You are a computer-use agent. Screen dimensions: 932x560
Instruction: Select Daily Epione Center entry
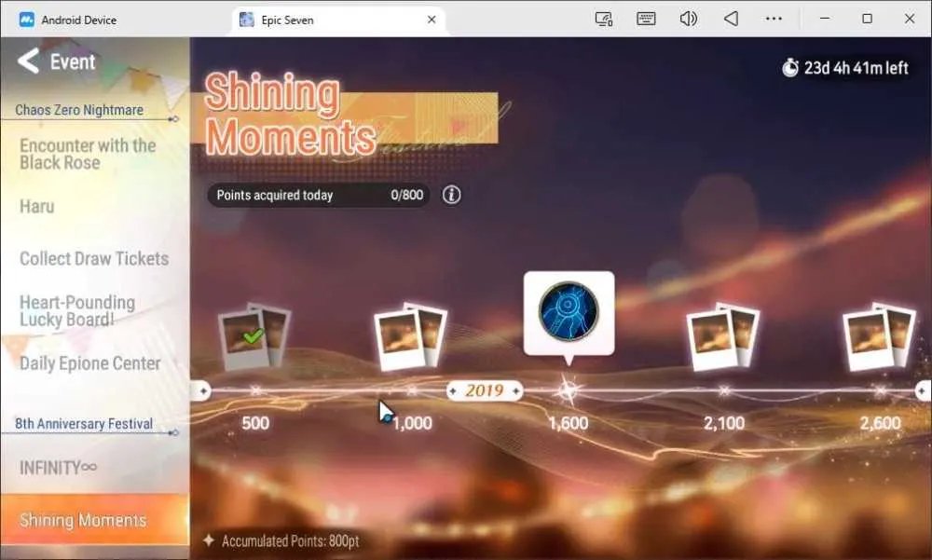pos(90,363)
